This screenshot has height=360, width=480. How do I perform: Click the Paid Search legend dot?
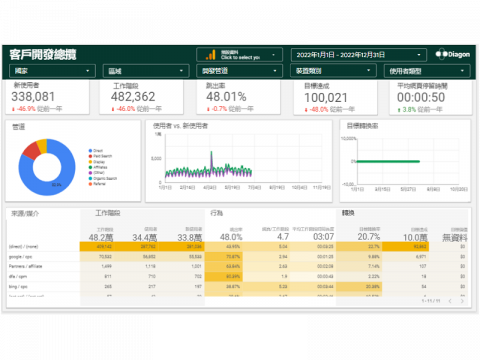point(90,156)
